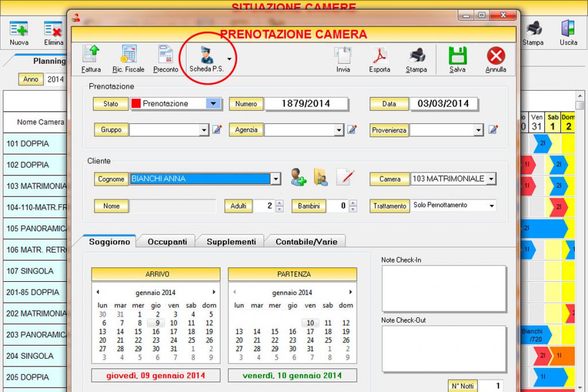Open the Stato Prenotazione dropdown
The width and height of the screenshot is (588, 392).
(x=213, y=104)
